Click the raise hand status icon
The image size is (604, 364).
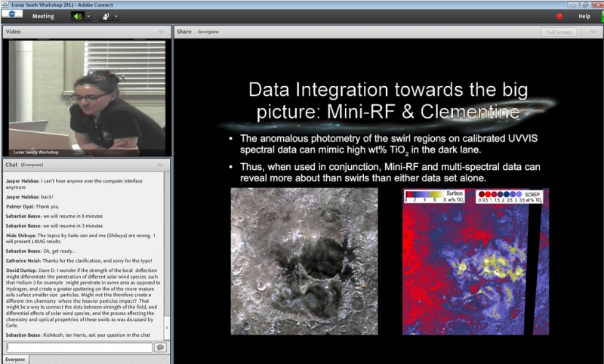coord(106,16)
